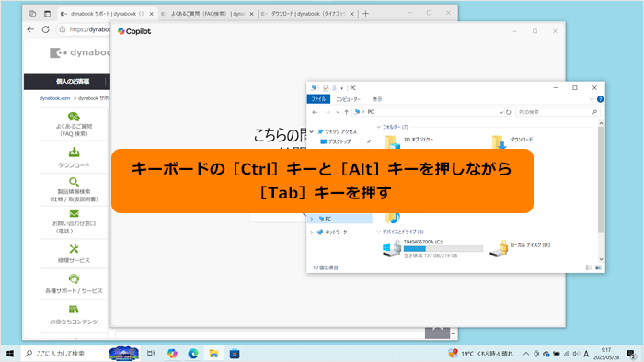Image resolution: width=644 pixels, height=362 pixels.
Task: Click the 個人のお客様 menu item
Action: 73,81
